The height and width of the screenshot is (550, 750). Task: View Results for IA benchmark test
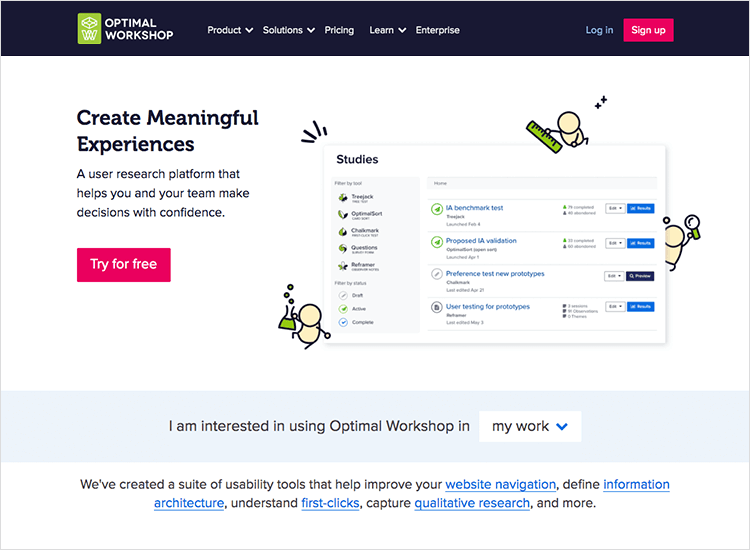(x=640, y=209)
